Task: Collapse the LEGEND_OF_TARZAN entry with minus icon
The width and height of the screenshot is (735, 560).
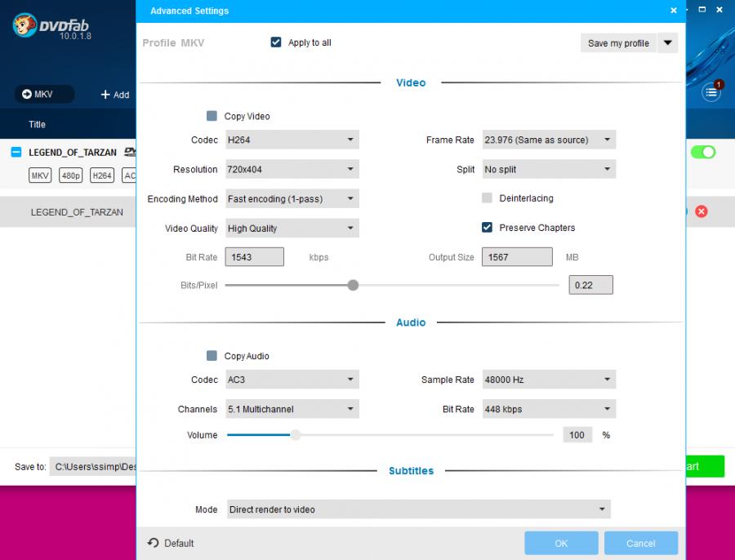Action: (x=16, y=152)
